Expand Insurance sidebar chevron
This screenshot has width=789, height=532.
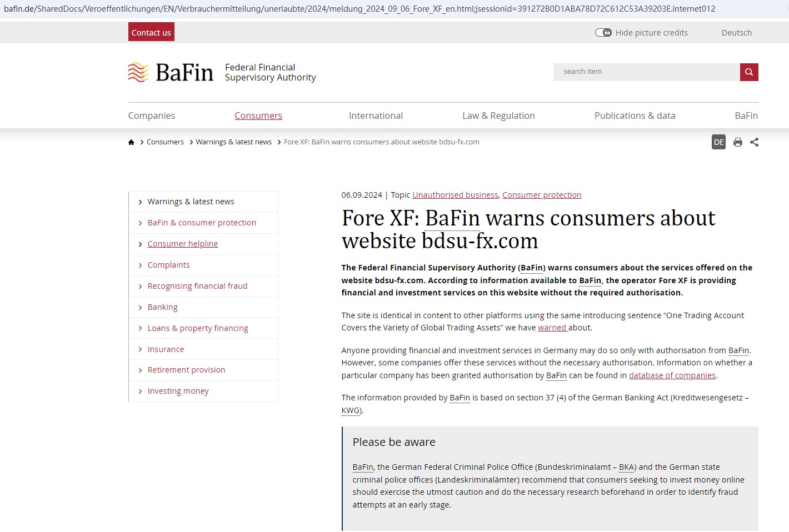140,350
